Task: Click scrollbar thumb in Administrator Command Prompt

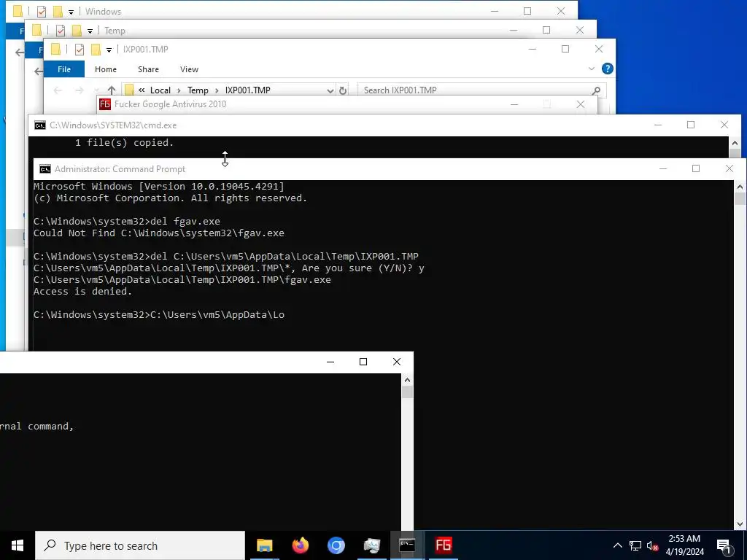Action: [x=740, y=198]
